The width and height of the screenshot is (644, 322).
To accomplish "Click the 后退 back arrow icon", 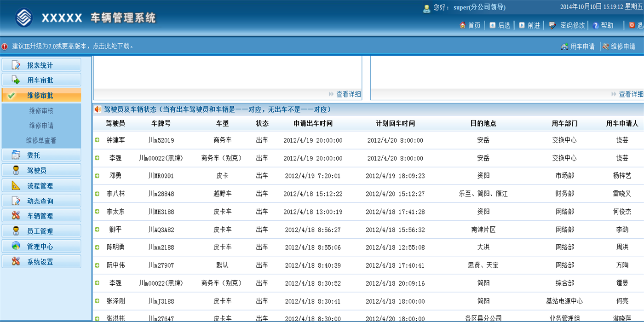I will [493, 25].
